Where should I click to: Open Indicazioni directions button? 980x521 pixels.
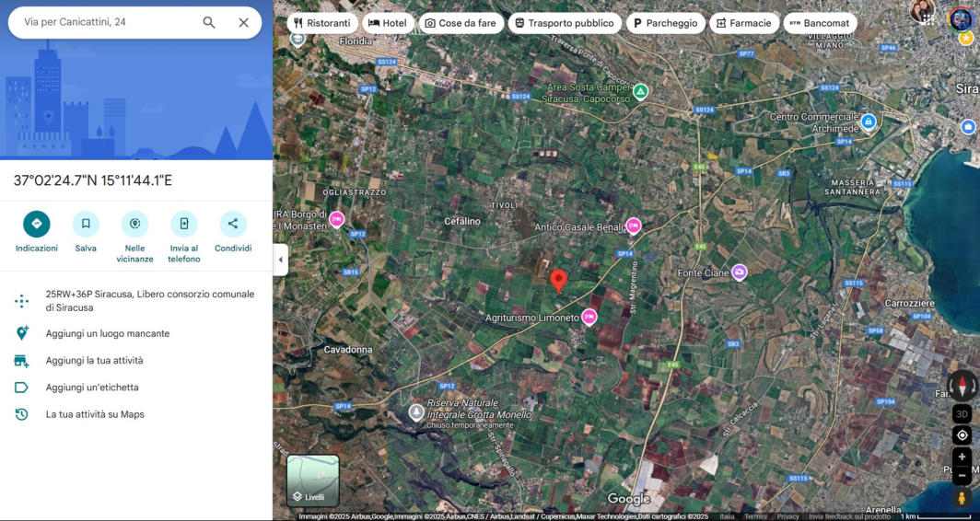click(x=36, y=225)
